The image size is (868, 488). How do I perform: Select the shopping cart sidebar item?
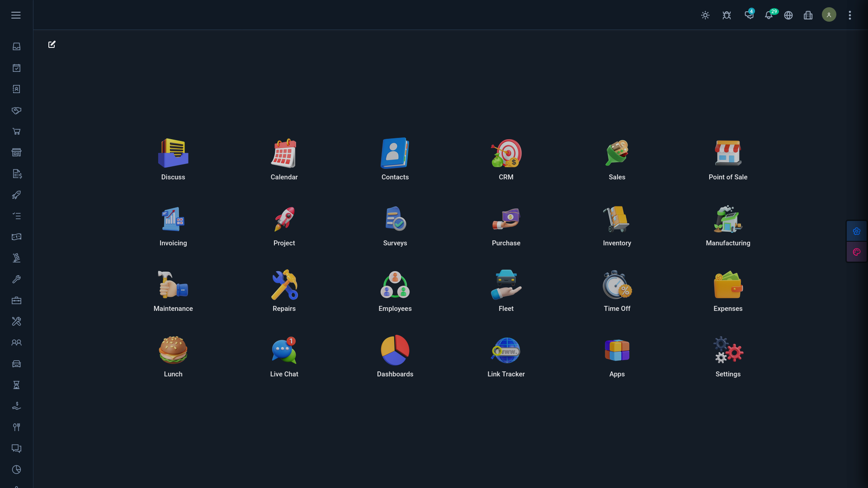coord(16,131)
